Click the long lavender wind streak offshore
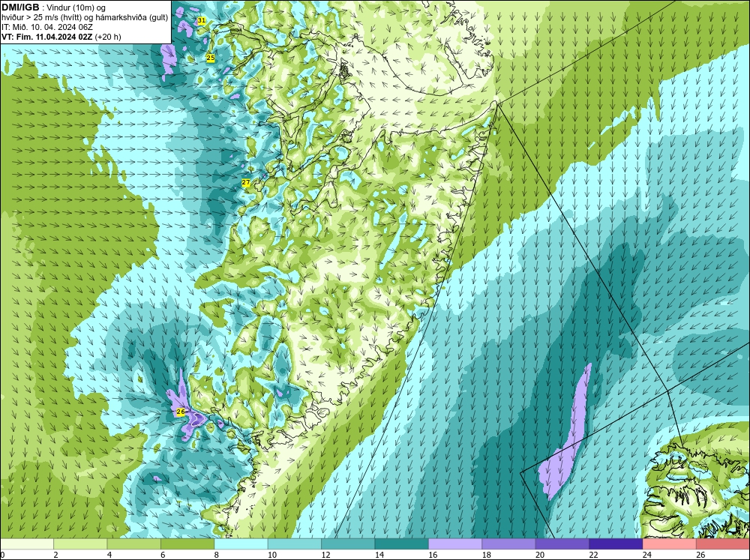The height and width of the screenshot is (560, 750). pos(565,433)
